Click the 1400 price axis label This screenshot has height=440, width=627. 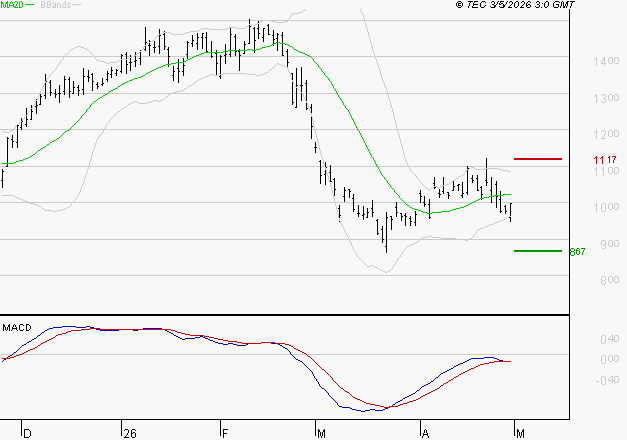[606, 61]
